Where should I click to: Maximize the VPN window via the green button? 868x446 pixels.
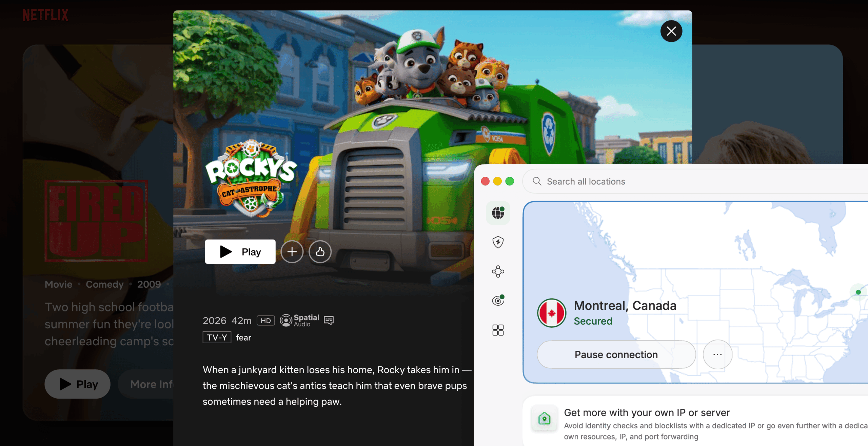coord(510,181)
